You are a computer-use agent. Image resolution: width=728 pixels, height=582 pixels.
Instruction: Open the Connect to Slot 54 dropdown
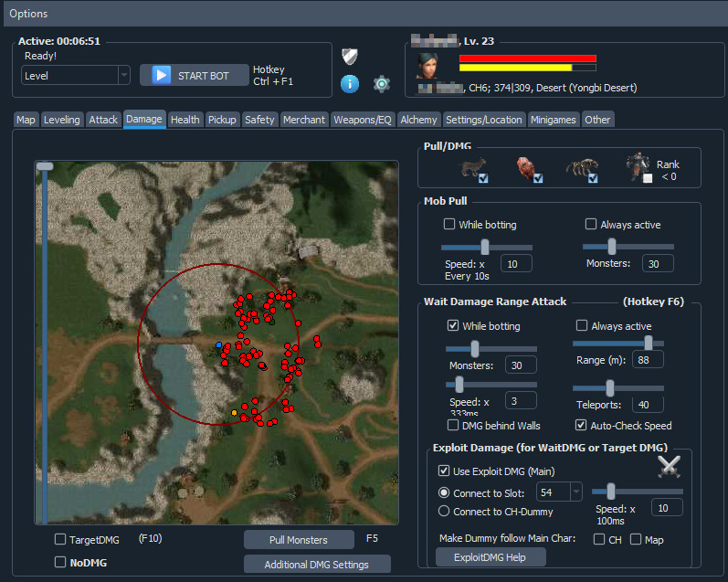559,492
